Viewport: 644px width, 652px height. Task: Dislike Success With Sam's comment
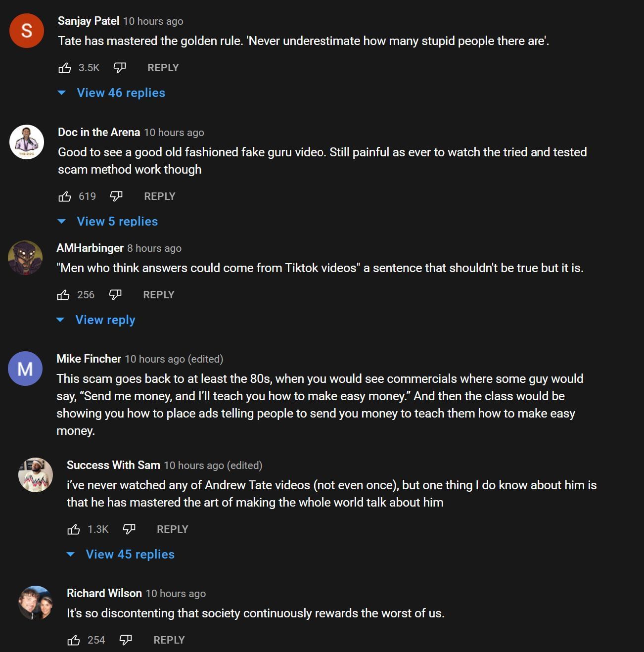(x=129, y=529)
